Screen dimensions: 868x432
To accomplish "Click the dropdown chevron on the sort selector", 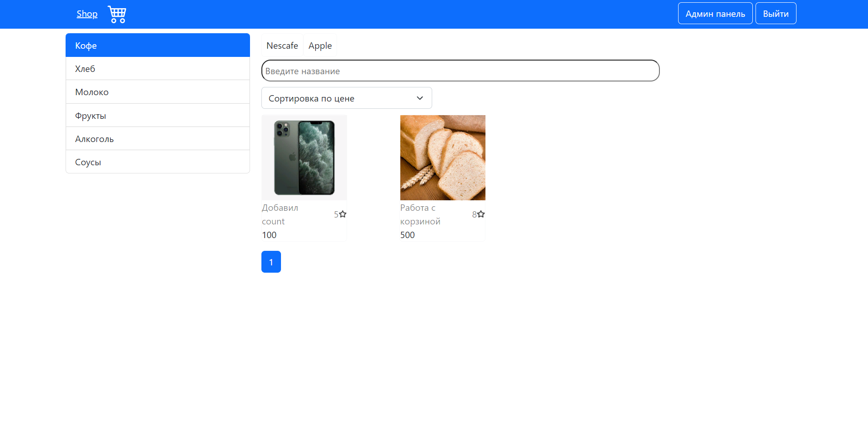I will 419,98.
